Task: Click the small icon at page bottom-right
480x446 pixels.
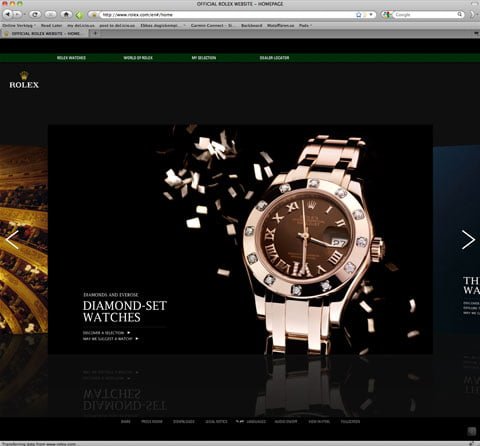Action: click(x=472, y=431)
